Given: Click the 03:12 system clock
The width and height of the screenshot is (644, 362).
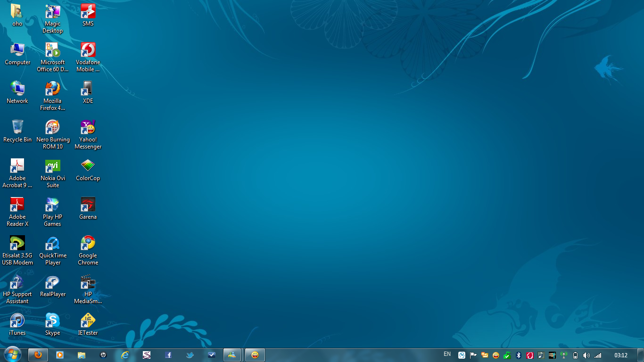Looking at the screenshot, I should coord(621,355).
